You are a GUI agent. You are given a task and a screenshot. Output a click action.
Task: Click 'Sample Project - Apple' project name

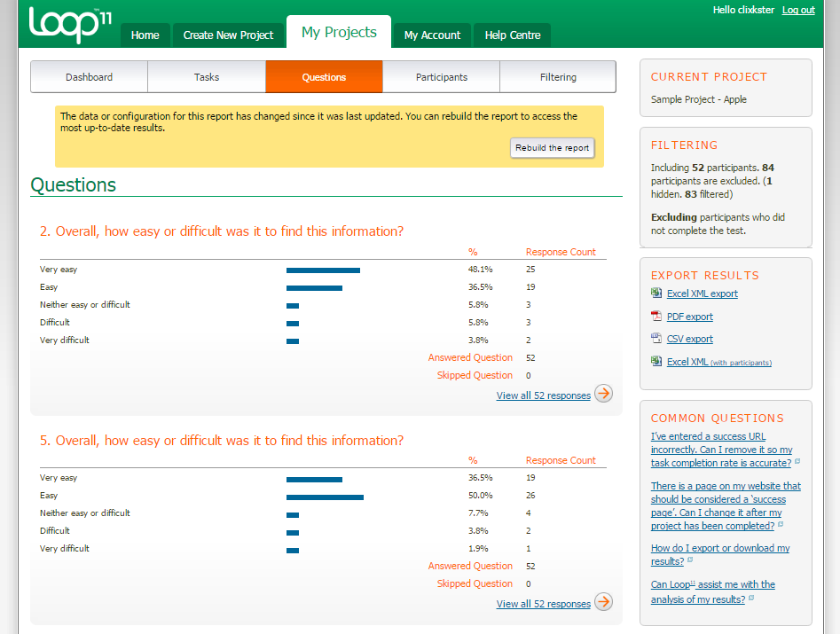[x=699, y=99]
